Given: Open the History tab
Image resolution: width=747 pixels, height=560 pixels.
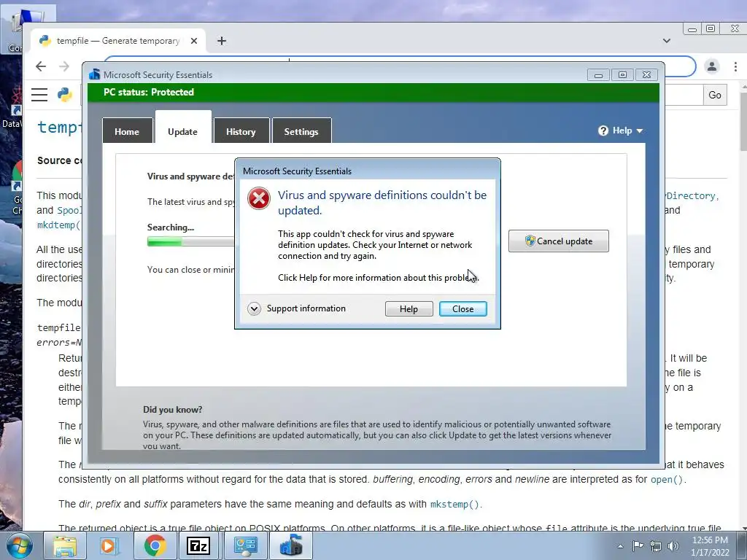Looking at the screenshot, I should point(241,131).
